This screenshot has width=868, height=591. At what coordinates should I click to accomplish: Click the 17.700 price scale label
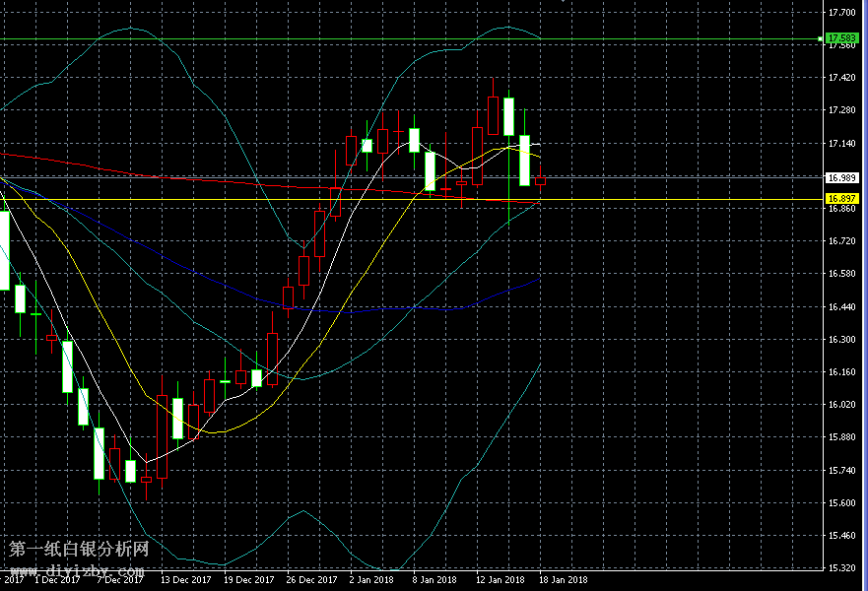842,13
